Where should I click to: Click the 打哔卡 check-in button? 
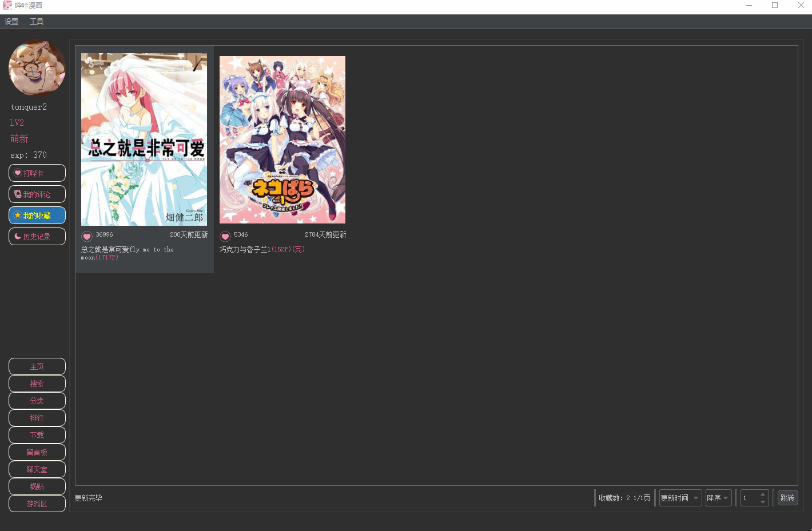coord(37,173)
